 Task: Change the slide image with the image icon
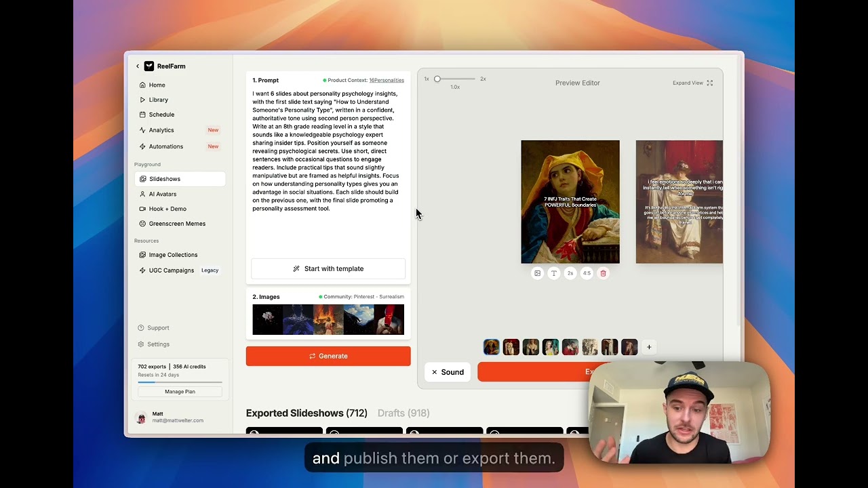pyautogui.click(x=537, y=273)
